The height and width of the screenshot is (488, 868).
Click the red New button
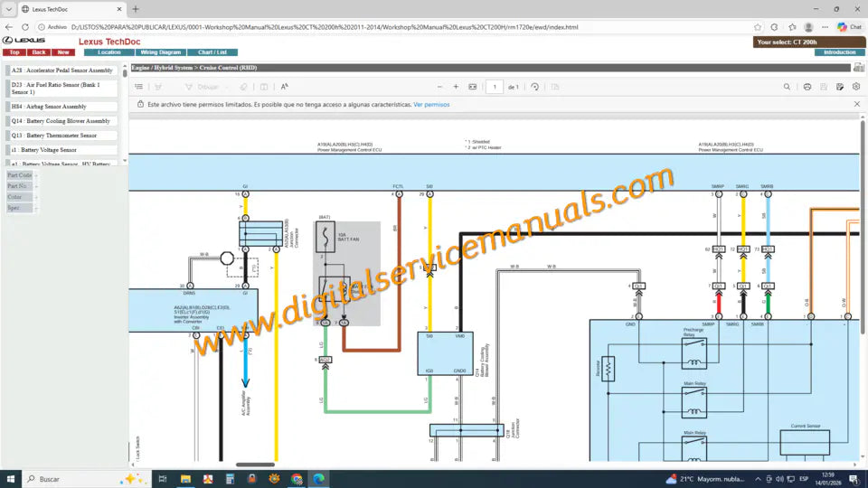coord(63,52)
